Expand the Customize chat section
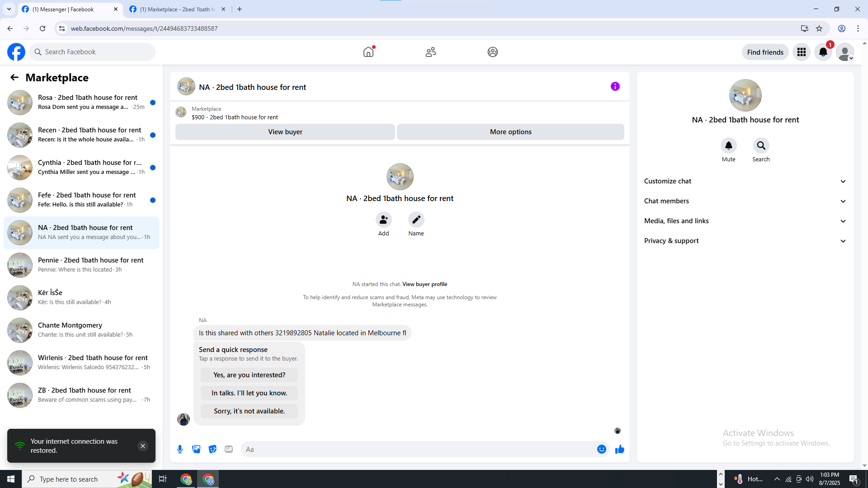The height and width of the screenshot is (488, 868). click(745, 181)
